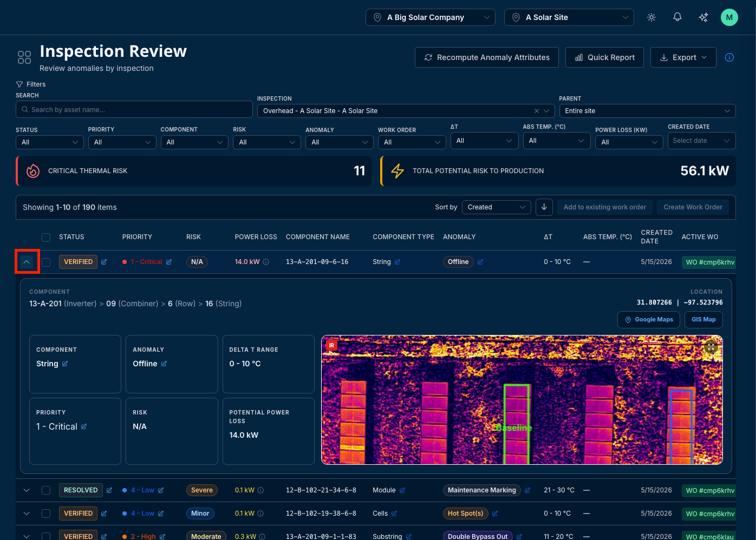Toggle the light/dark theme sun icon
Viewport: 756px width, 540px height.
point(651,17)
